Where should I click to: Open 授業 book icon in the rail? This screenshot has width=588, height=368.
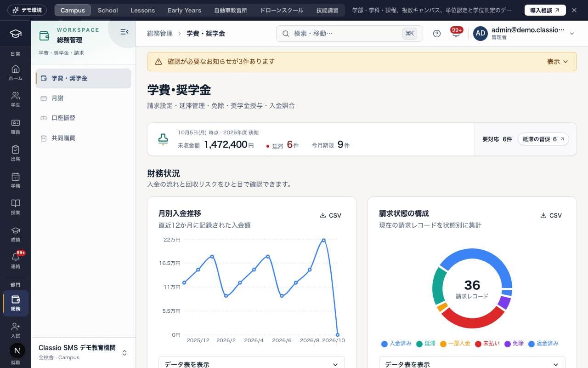point(16,207)
